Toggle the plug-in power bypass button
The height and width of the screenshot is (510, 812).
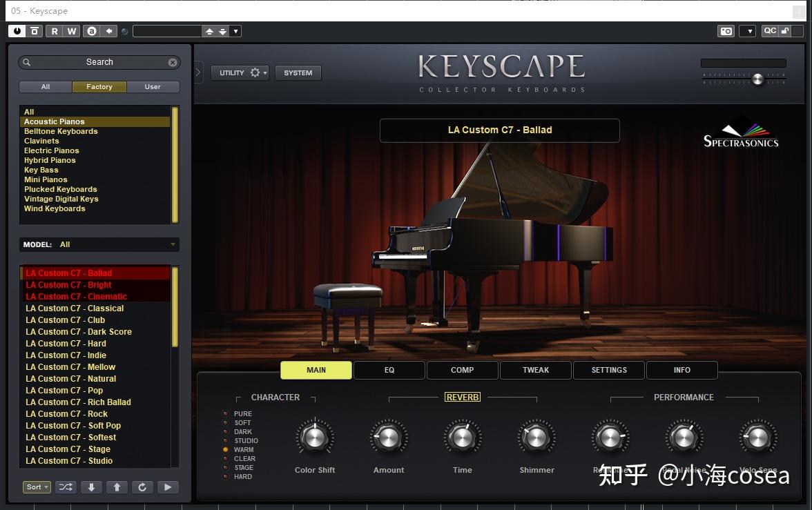coord(17,31)
